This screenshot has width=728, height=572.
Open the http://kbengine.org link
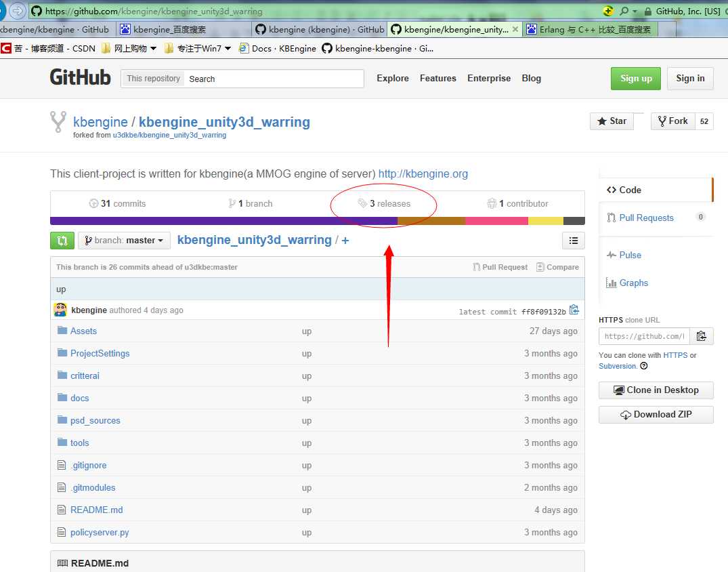tap(423, 173)
